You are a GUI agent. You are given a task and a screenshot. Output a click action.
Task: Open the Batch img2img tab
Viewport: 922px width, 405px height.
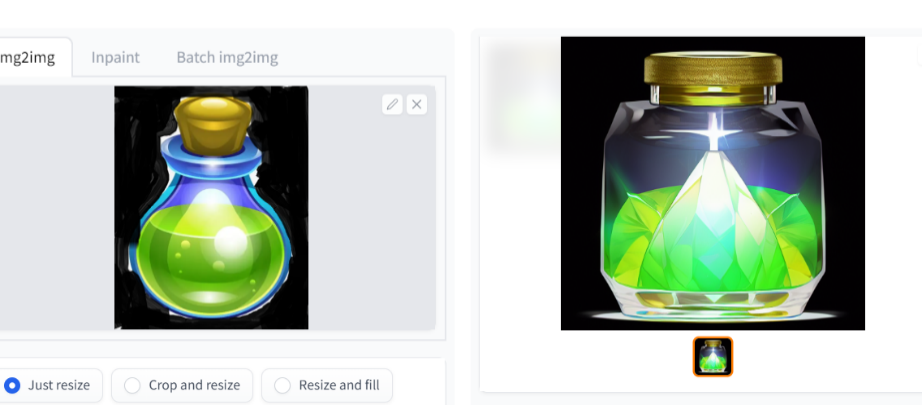[227, 57]
